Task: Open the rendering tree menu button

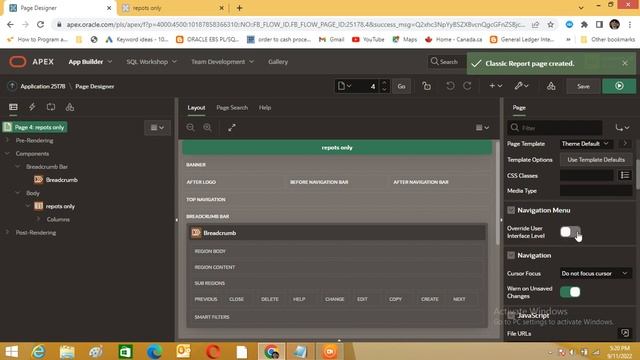Action: (157, 127)
